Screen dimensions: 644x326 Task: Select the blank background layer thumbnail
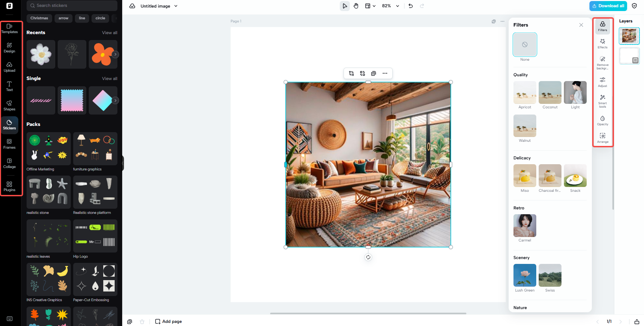(x=629, y=56)
